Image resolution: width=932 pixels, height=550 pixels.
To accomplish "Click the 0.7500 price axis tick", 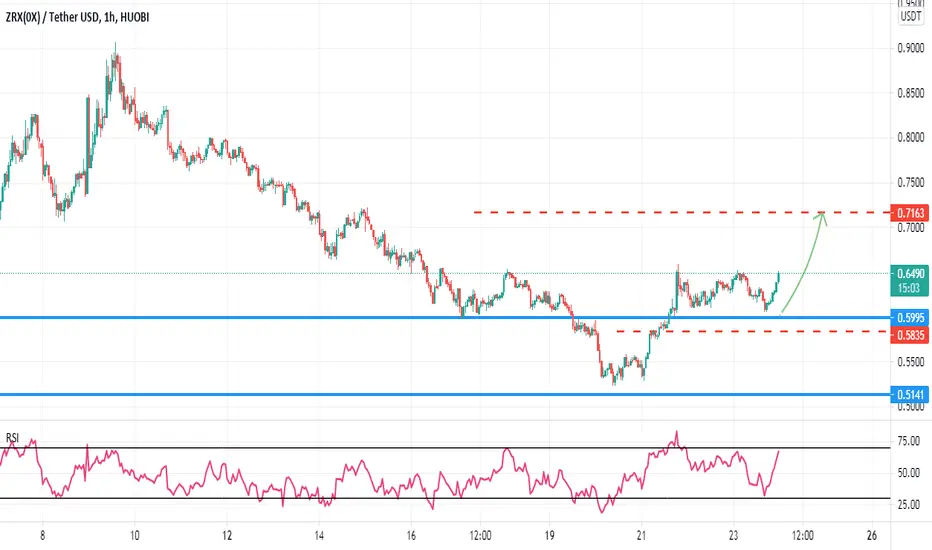I will click(x=911, y=183).
